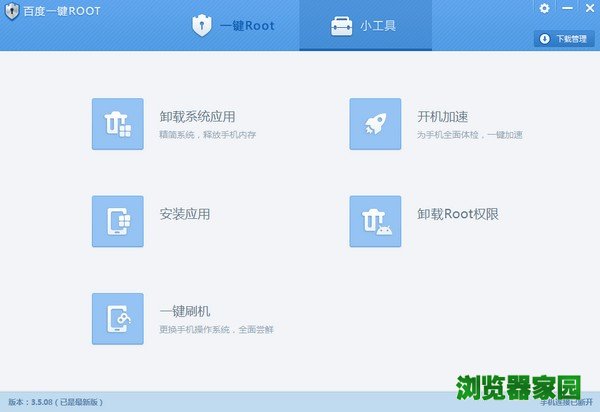Choose the 安装应用 text label
The height and width of the screenshot is (412, 600).
(x=184, y=214)
